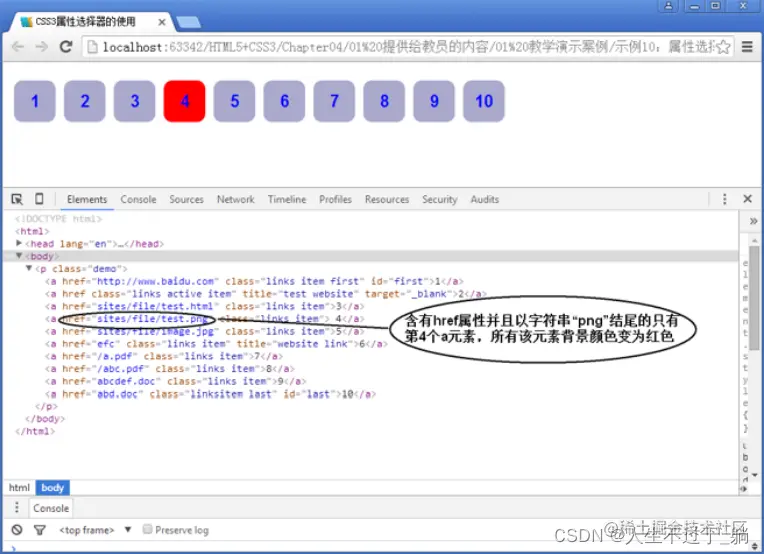The image size is (764, 554).
Task: Close the DevTools panel
Action: tap(747, 199)
